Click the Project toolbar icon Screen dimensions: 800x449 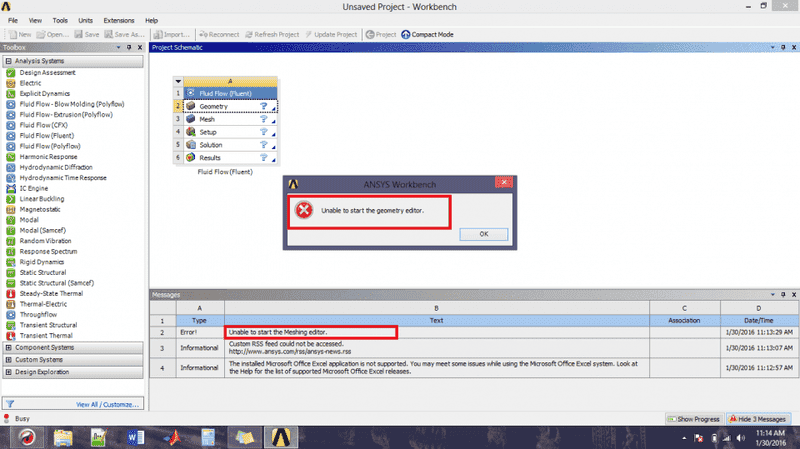[x=370, y=35]
